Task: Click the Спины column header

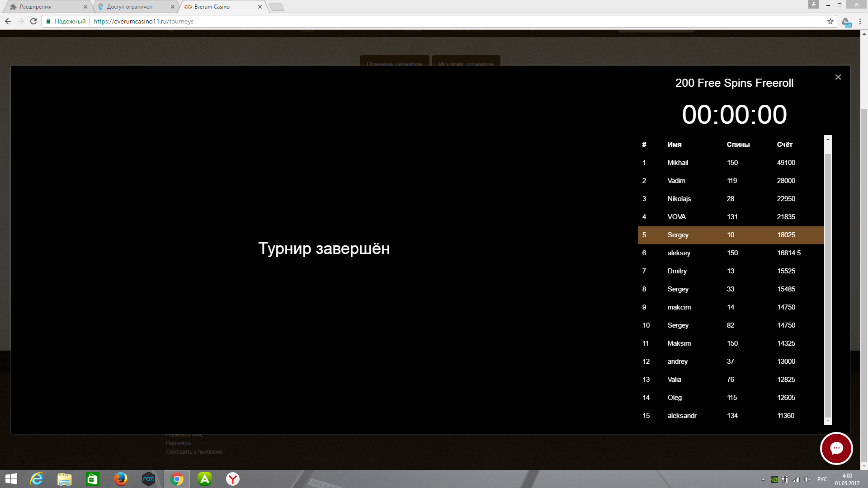Action: coord(738,145)
